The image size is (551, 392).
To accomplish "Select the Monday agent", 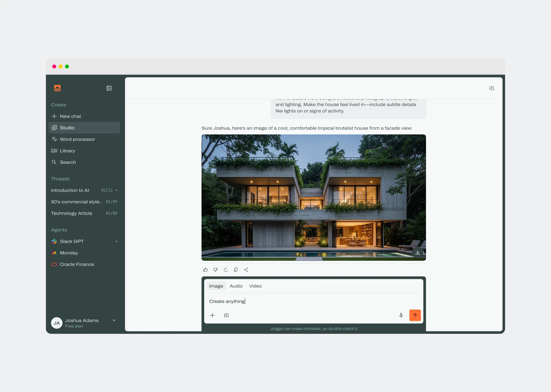I will coord(84,253).
